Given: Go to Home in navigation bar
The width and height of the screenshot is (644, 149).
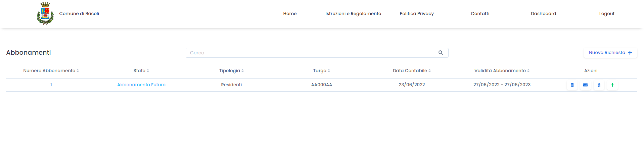Looking at the screenshot, I should pos(290,14).
